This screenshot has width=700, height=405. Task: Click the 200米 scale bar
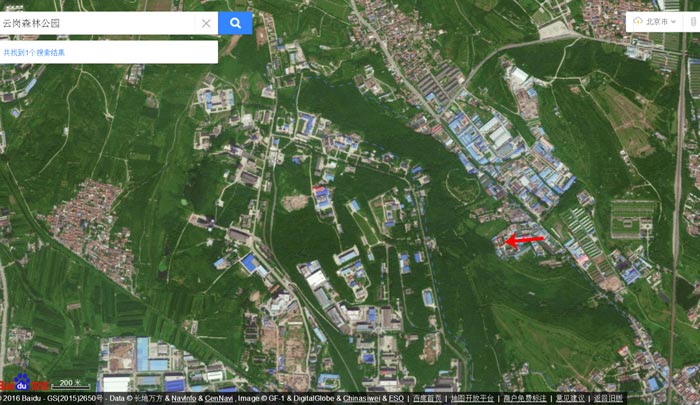[70, 385]
